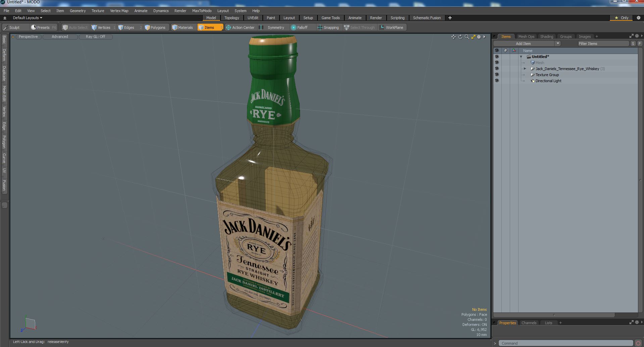Focus the Filter Items field

click(603, 44)
